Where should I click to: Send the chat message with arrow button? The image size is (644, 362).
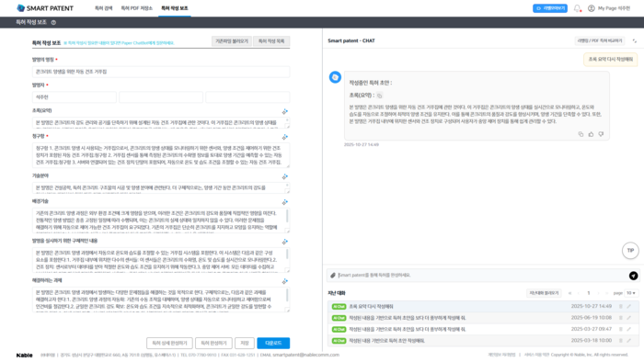[x=633, y=276]
